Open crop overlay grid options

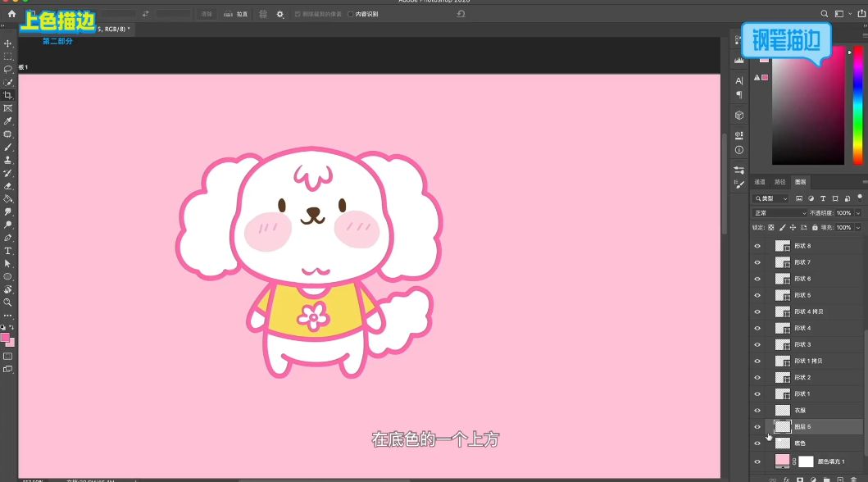pyautogui.click(x=263, y=14)
